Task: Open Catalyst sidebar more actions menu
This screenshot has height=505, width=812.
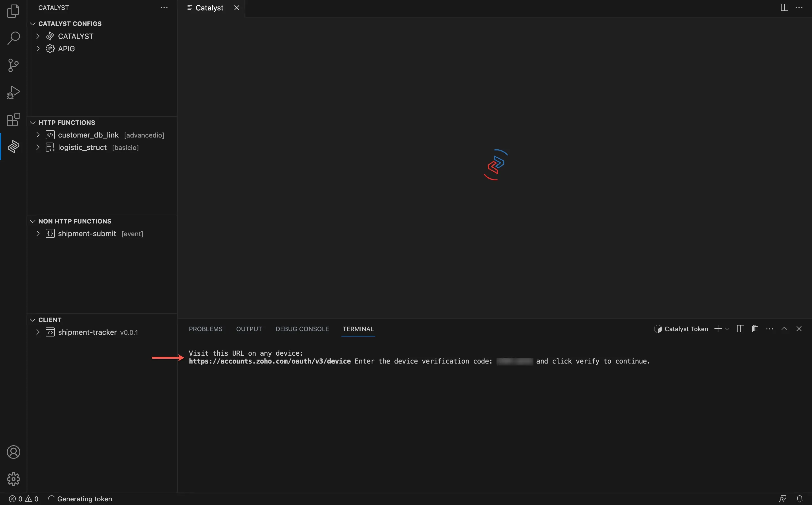Action: (x=164, y=8)
